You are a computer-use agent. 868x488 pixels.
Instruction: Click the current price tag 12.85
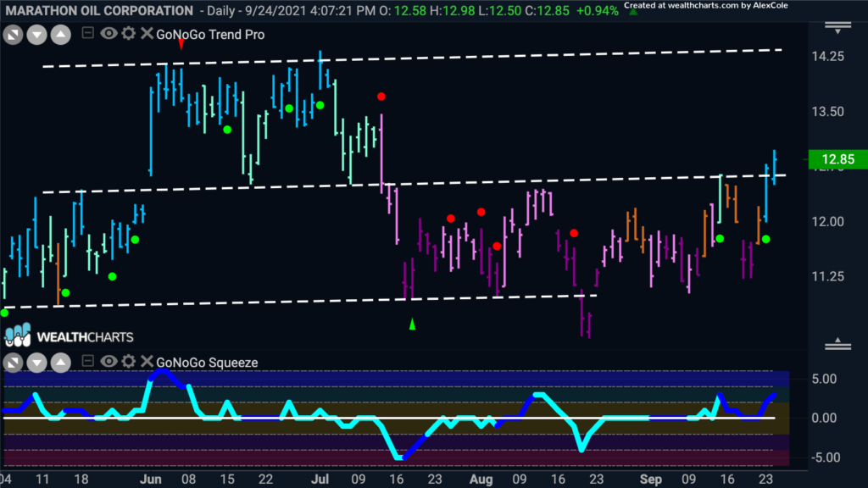coord(838,159)
